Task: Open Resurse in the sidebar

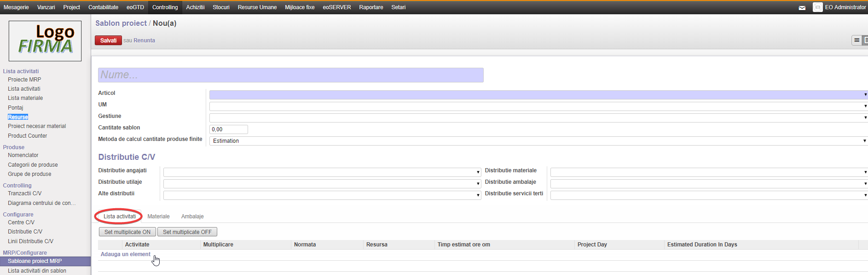Action: pyautogui.click(x=18, y=117)
